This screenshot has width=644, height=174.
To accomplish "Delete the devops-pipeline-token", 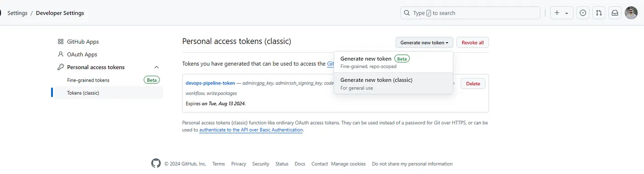I will click(x=473, y=84).
